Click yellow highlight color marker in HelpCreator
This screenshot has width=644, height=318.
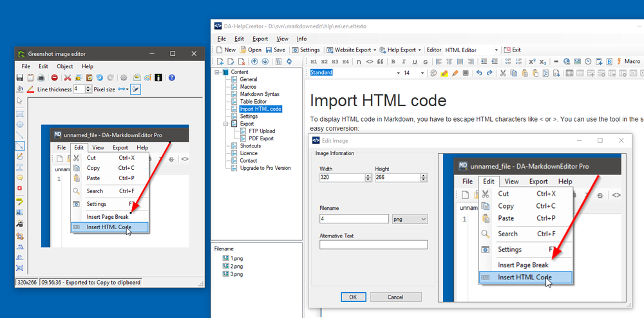point(444,73)
